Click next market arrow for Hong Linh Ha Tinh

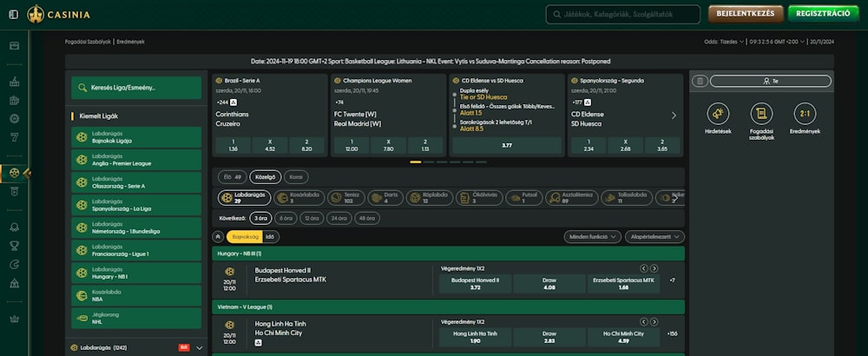(654, 321)
